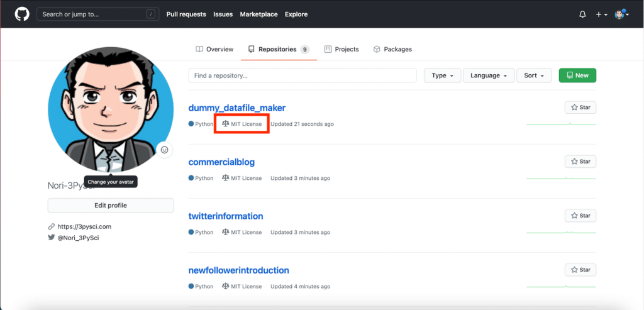Click the slash shortcut icon in search bar
Screen dimensions: 644x310
coord(151,14)
